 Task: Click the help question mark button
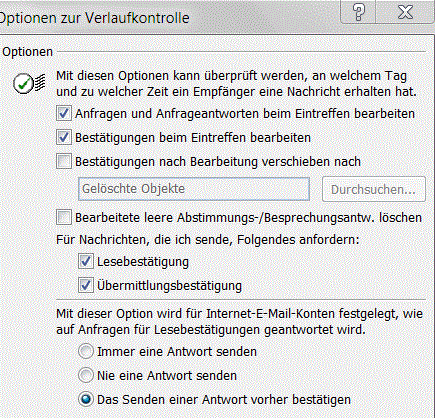tap(358, 12)
